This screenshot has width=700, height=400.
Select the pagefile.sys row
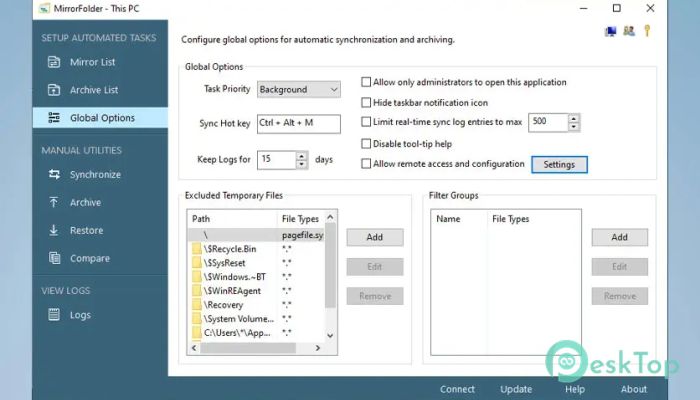256,235
